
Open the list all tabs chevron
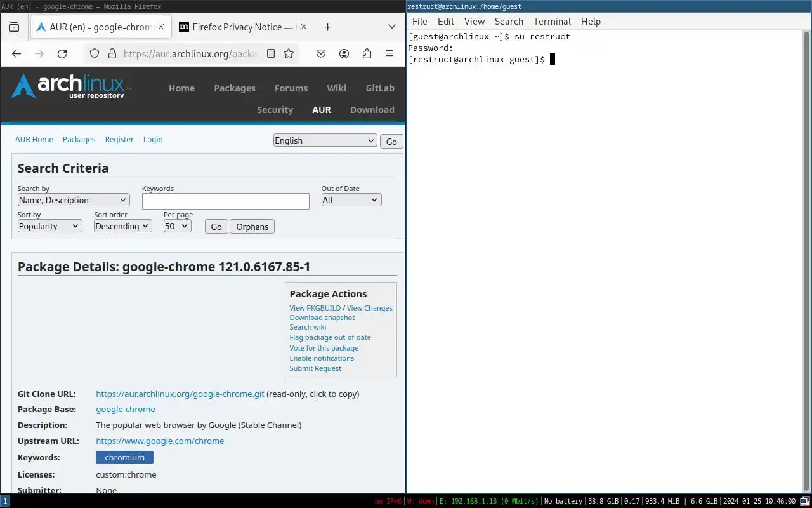[x=392, y=27]
